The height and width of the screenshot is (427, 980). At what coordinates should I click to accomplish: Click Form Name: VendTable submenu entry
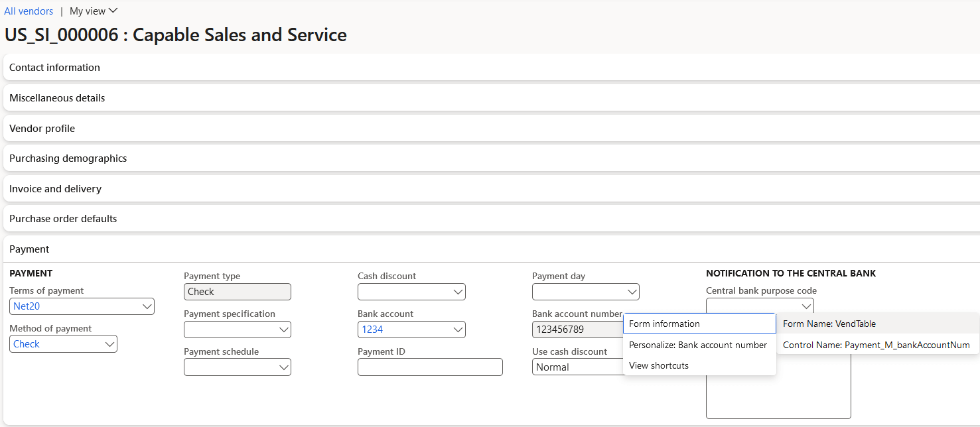point(878,324)
